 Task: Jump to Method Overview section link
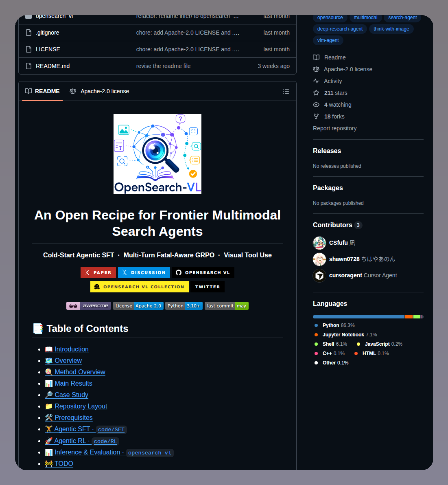[75, 372]
